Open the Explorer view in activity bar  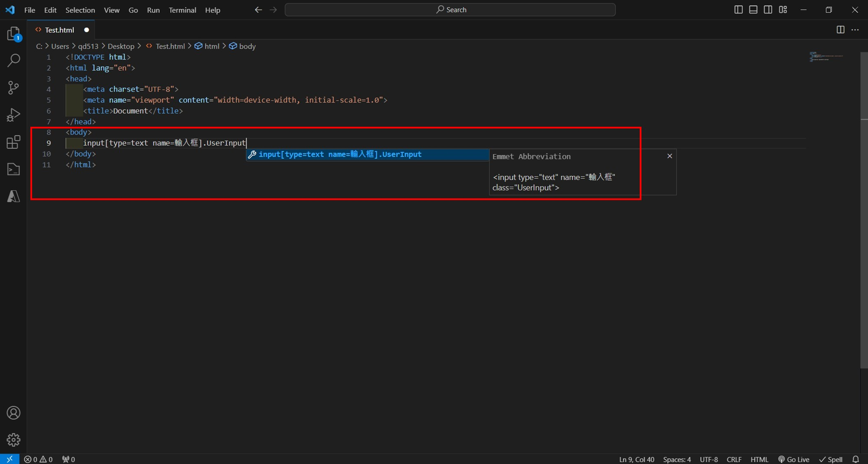click(x=13, y=34)
